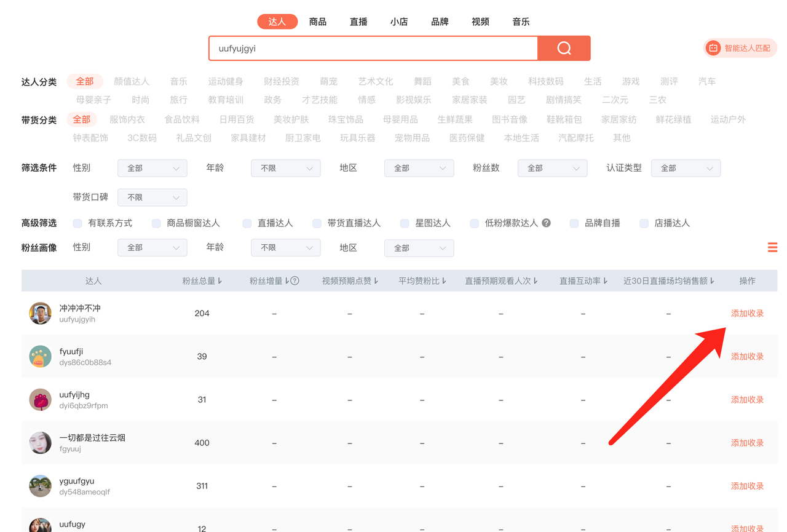The width and height of the screenshot is (787, 532).
Task: Open talent name 一切都是过往云烟
Action: [x=92, y=438]
